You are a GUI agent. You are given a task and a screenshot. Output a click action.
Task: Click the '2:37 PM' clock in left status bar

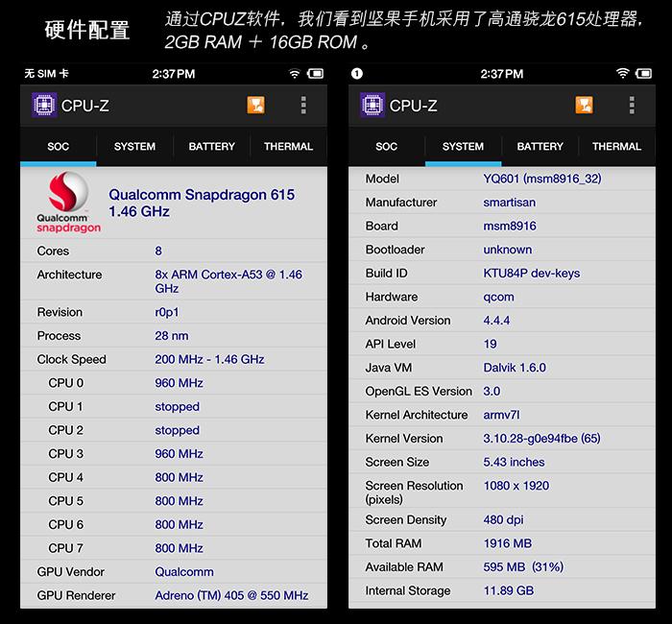pyautogui.click(x=174, y=74)
